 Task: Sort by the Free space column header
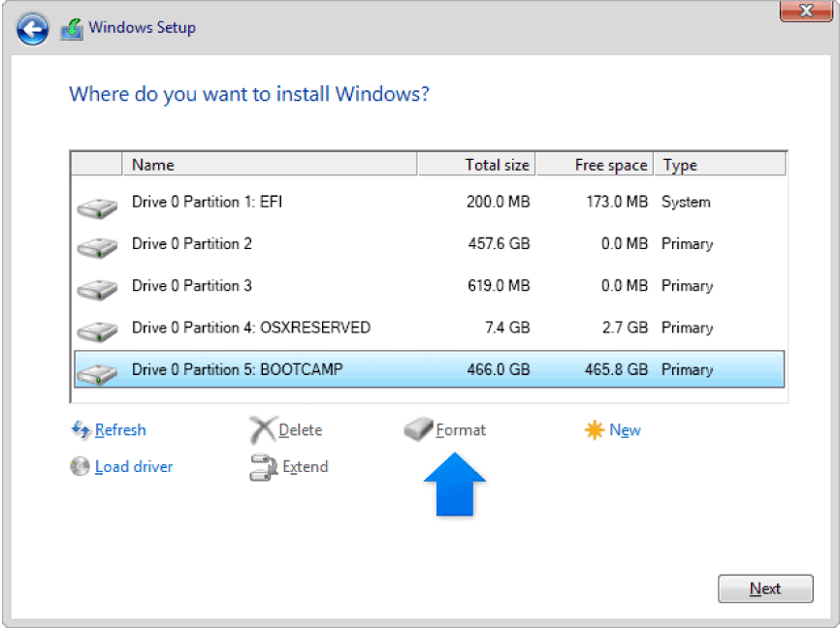(595, 165)
